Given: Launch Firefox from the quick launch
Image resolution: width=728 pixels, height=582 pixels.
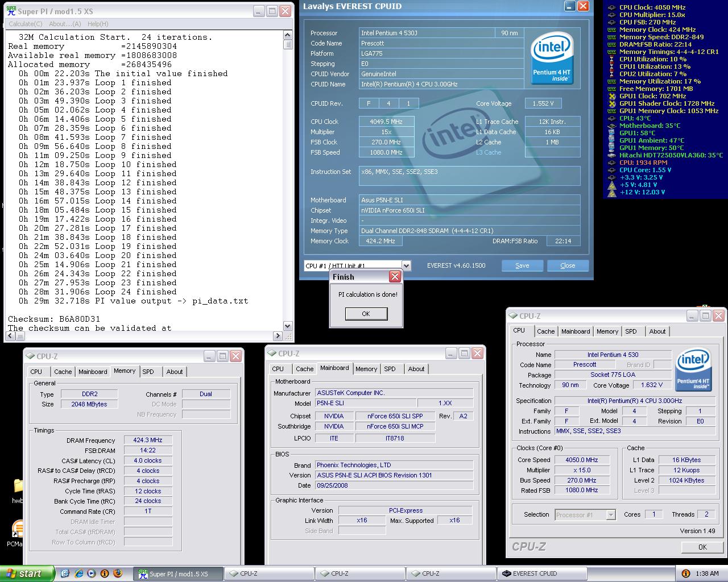Looking at the screenshot, I should click(x=118, y=573).
